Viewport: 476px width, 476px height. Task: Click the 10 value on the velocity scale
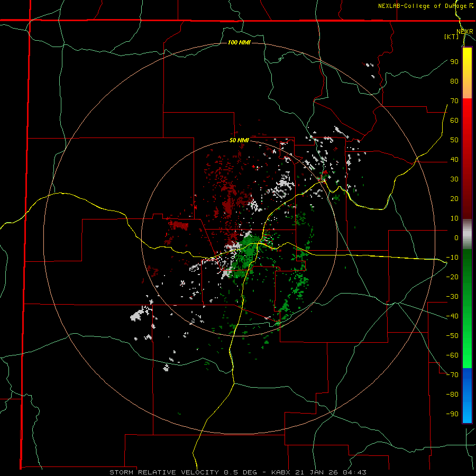coord(454,218)
